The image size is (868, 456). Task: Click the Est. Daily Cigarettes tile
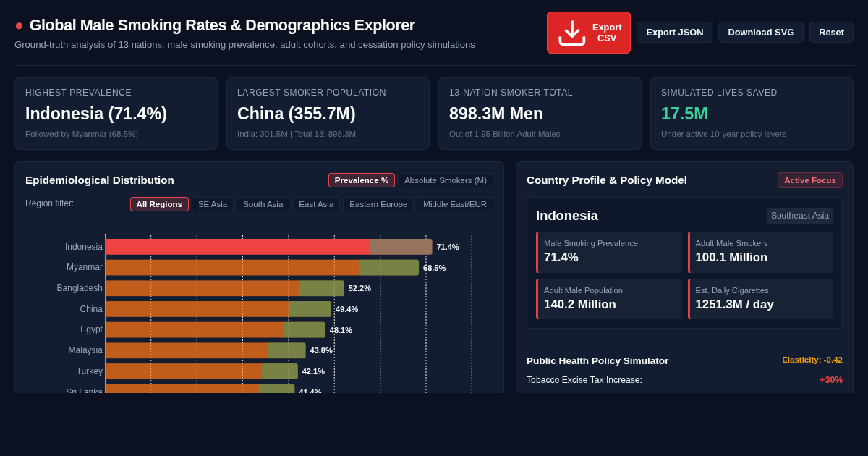760,299
